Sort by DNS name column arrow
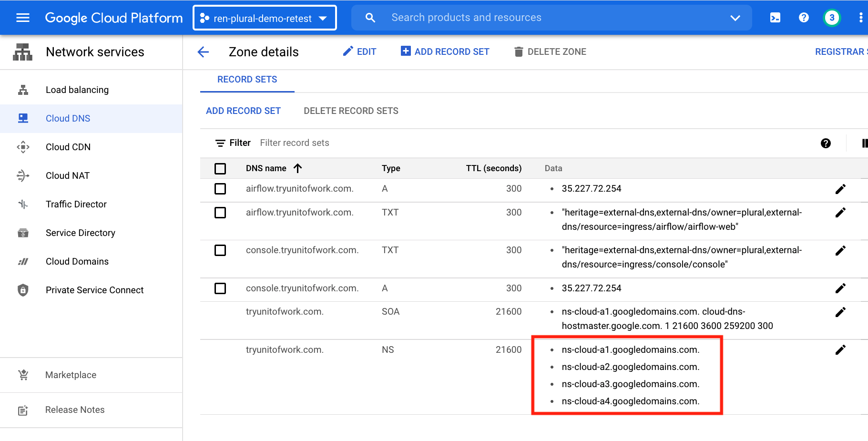The width and height of the screenshot is (868, 441). click(x=298, y=168)
